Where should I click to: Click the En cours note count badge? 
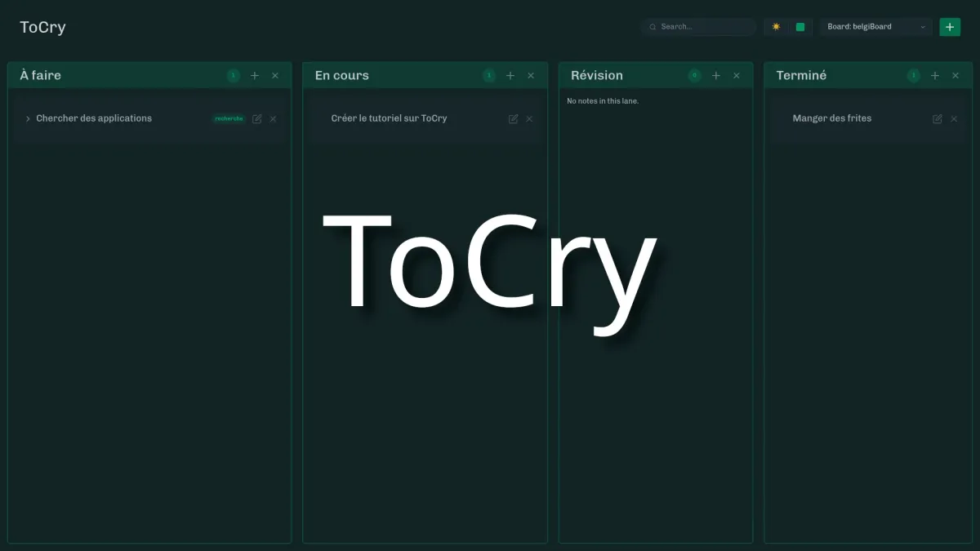click(489, 76)
